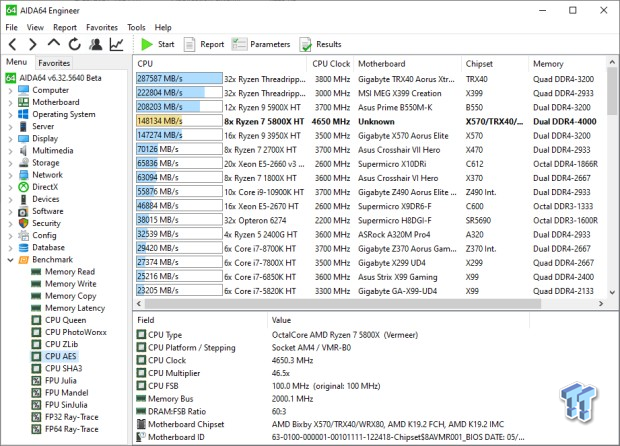
Task: Start the benchmark with the green play icon
Action: click(x=147, y=44)
